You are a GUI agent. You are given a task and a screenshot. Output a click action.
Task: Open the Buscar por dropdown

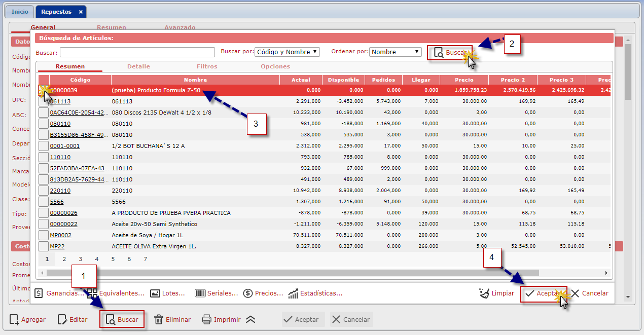[287, 52]
